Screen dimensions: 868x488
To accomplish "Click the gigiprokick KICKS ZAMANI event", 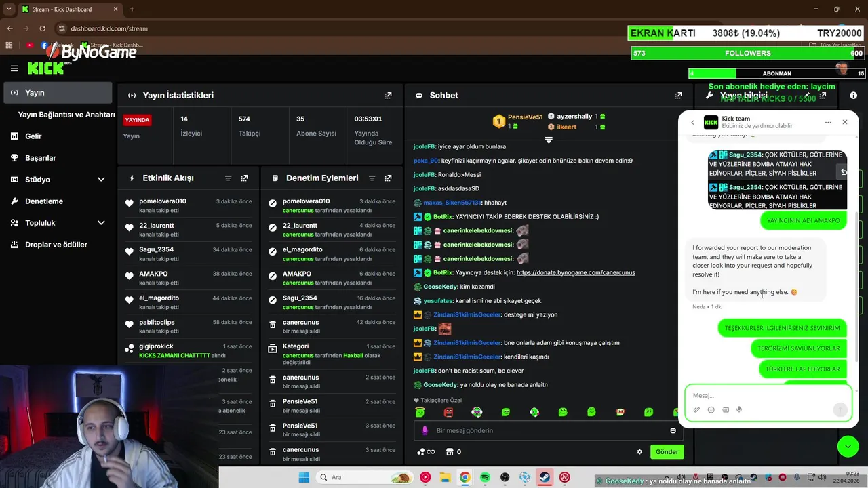I will point(190,350).
